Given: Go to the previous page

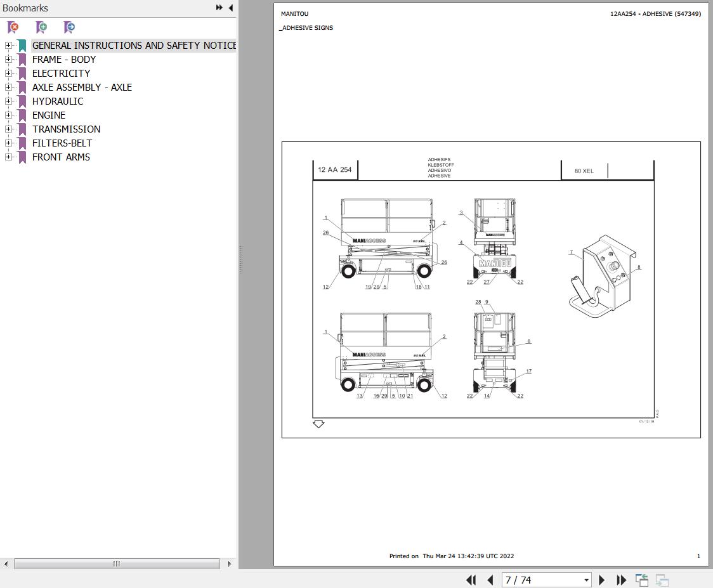Looking at the screenshot, I should click(490, 580).
